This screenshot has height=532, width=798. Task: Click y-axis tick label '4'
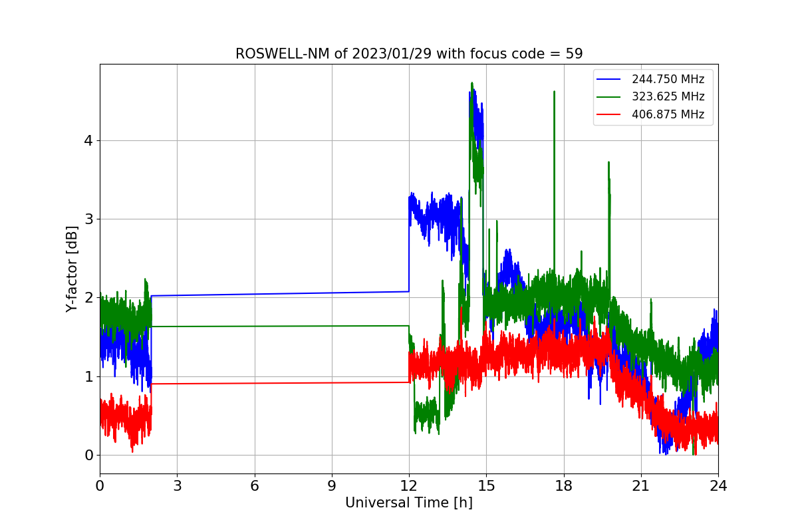(88, 140)
